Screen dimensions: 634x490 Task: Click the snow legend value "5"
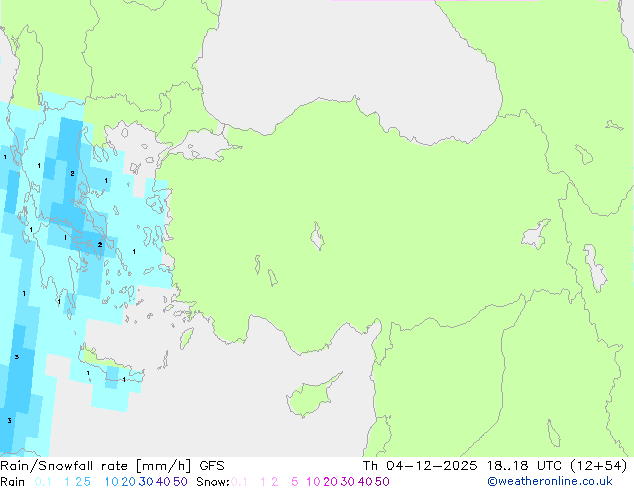click(x=295, y=482)
